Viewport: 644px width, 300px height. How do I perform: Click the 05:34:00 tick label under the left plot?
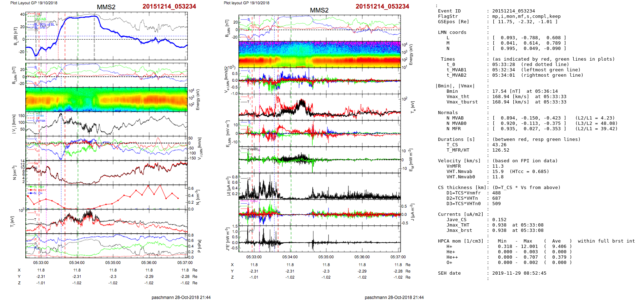pos(77,263)
